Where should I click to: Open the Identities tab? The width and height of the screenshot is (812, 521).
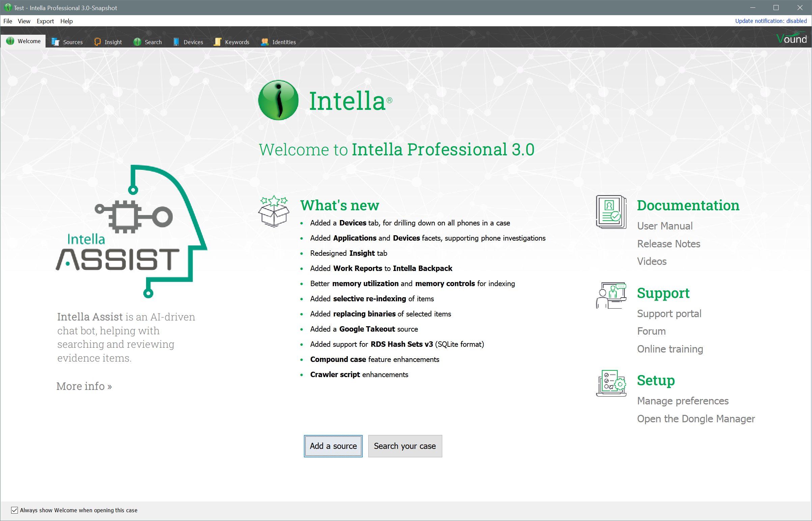point(278,42)
